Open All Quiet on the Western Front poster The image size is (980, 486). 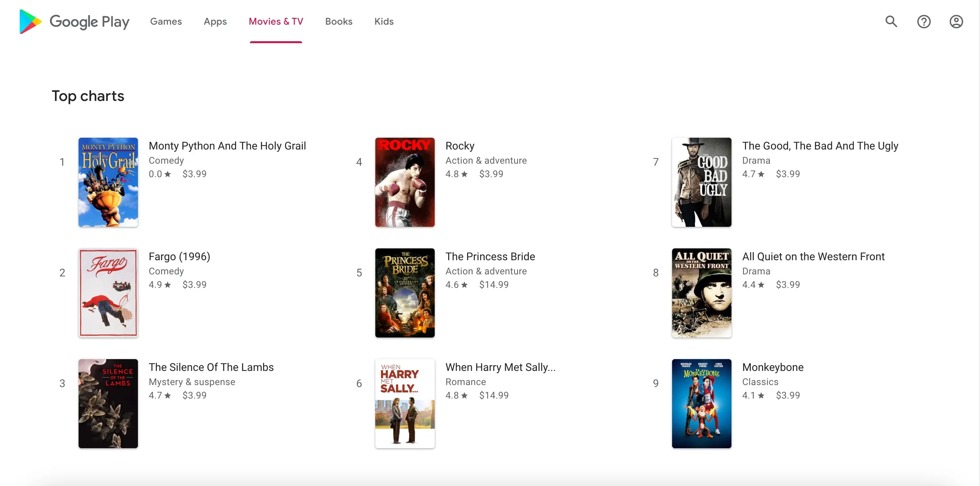(701, 293)
